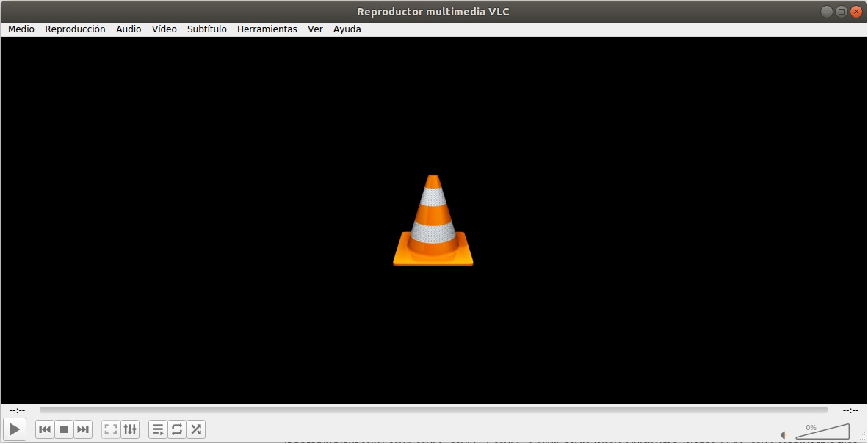
Task: Open the Ayuda menu
Action: pyautogui.click(x=347, y=29)
